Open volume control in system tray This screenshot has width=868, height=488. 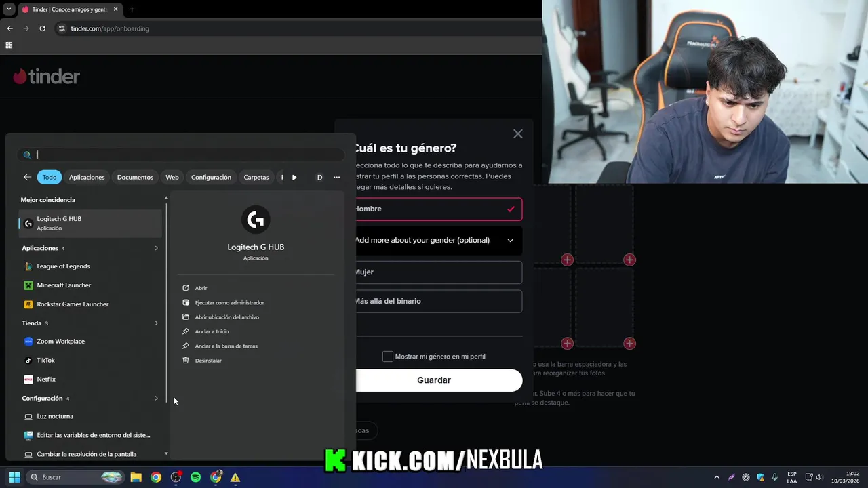[x=818, y=477]
